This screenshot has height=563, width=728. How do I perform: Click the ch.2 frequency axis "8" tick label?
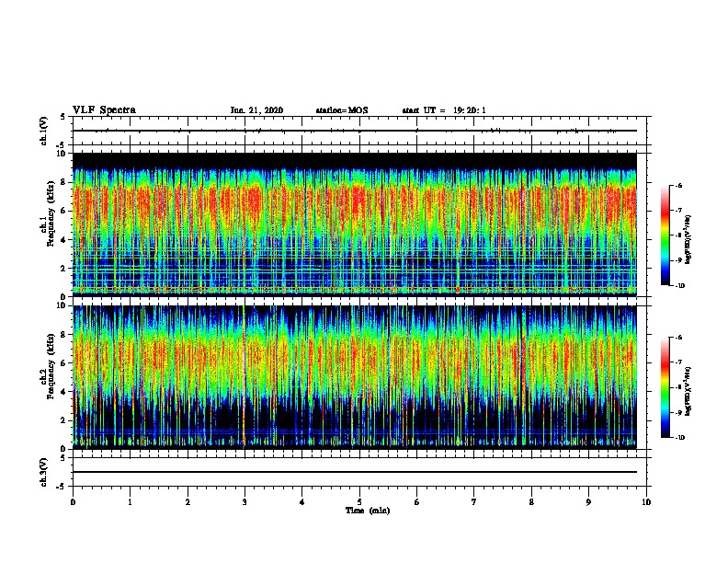coord(64,335)
